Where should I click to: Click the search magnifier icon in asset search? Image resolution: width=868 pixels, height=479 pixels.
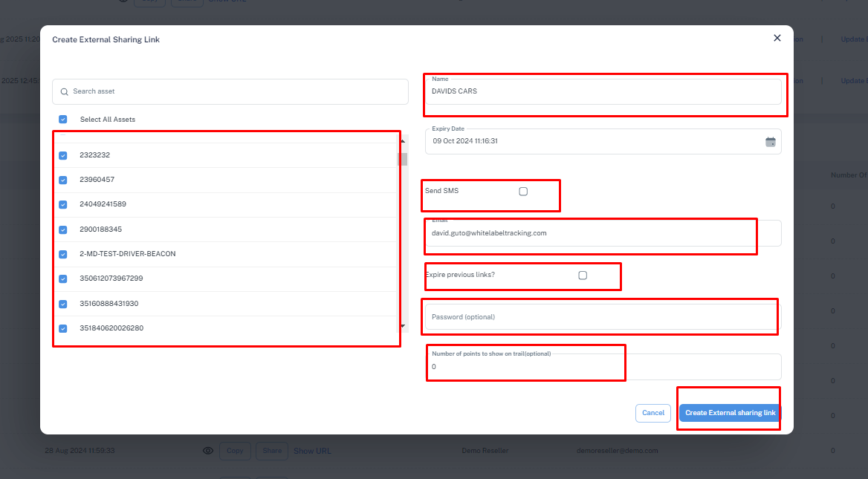pyautogui.click(x=64, y=92)
